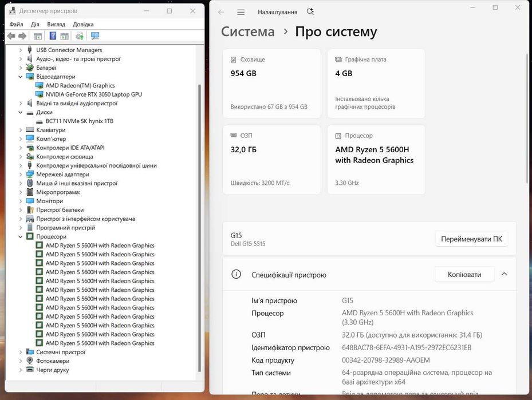Screen dimensions: 532x400
Task: Click the Пристрої безпеки category icon
Action: coord(30,210)
